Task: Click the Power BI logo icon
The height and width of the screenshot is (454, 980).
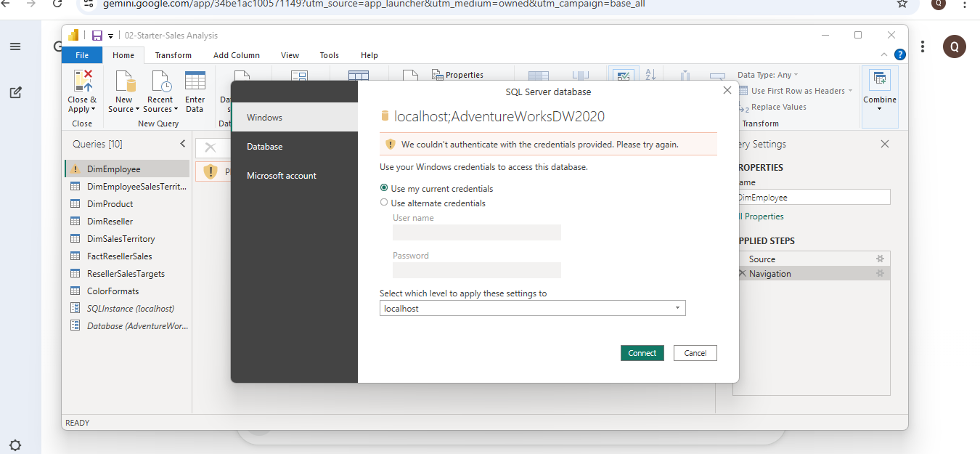Action: 73,35
